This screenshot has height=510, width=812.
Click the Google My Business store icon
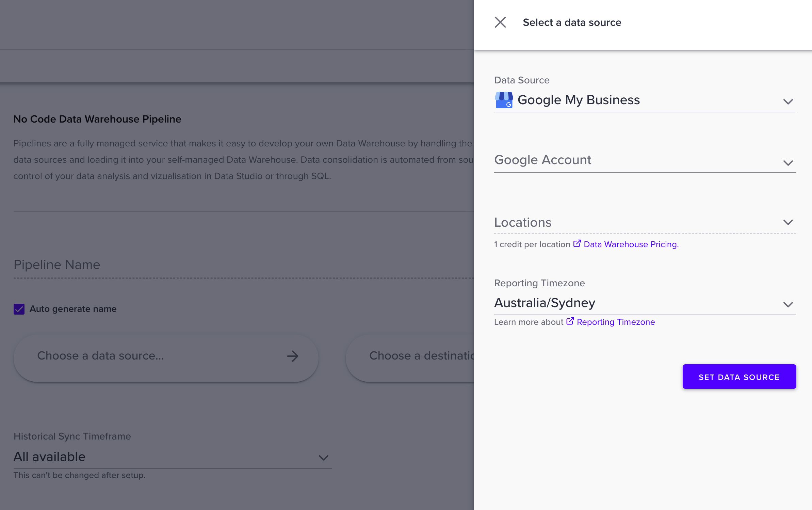[504, 100]
